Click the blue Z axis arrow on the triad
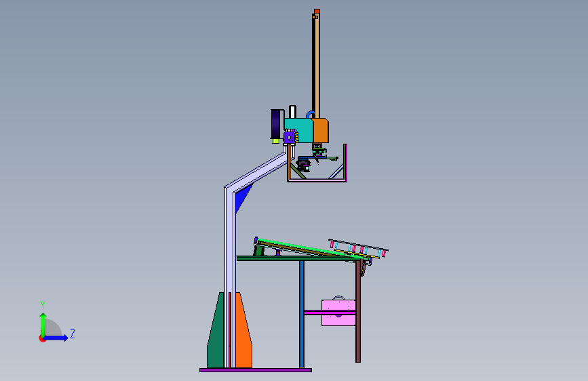The width and height of the screenshot is (588, 381). point(56,338)
